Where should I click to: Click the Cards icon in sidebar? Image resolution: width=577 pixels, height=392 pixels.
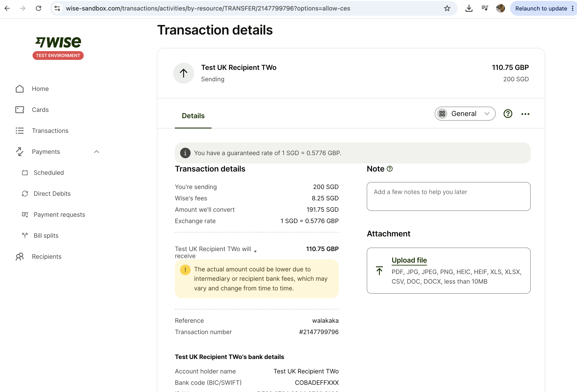click(20, 110)
